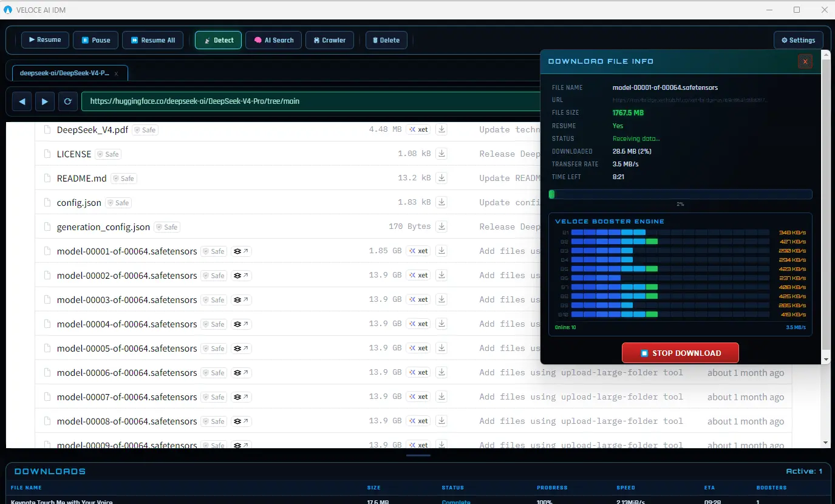Click the download icon in config.json row
Screen dimensions: 835x504
coord(442,202)
